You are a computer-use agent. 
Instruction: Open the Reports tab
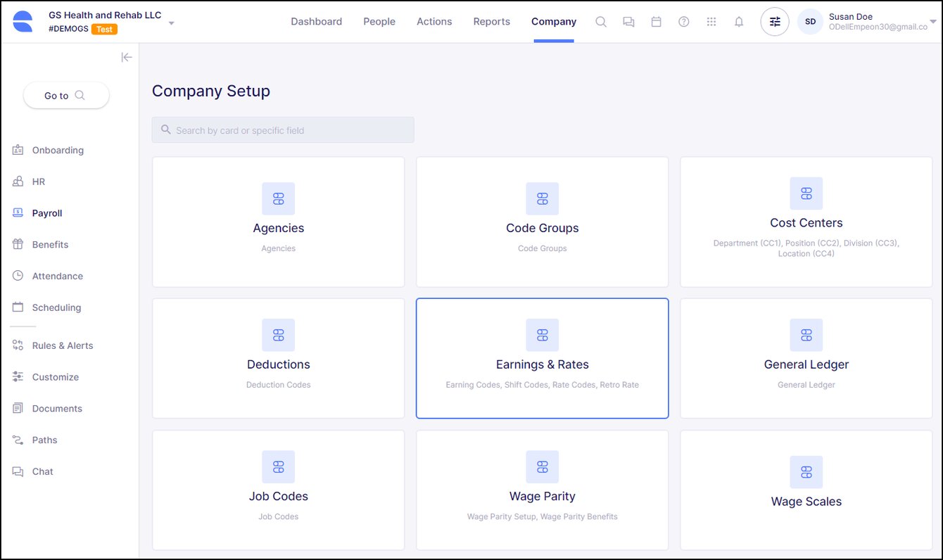click(x=491, y=22)
